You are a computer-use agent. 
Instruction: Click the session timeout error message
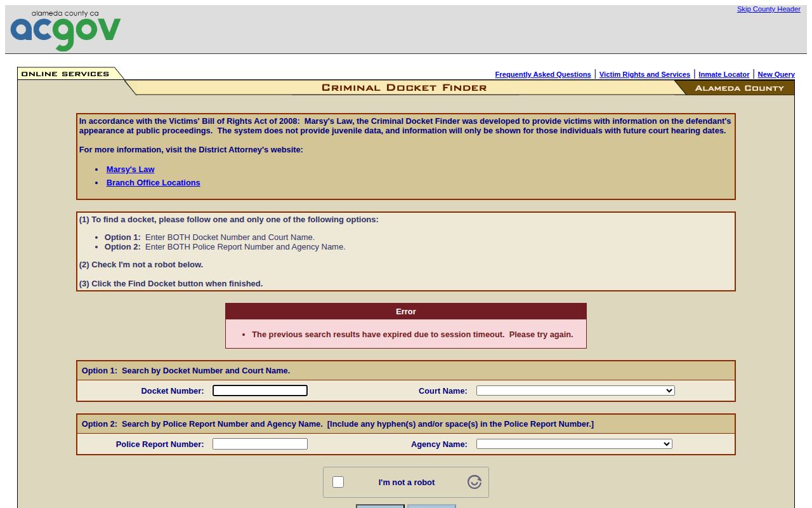(x=412, y=335)
